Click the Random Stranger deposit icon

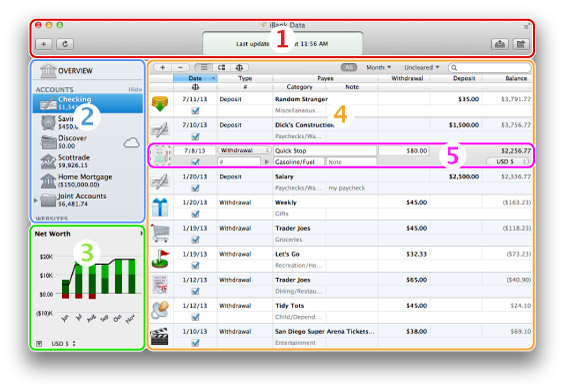pyautogui.click(x=160, y=104)
